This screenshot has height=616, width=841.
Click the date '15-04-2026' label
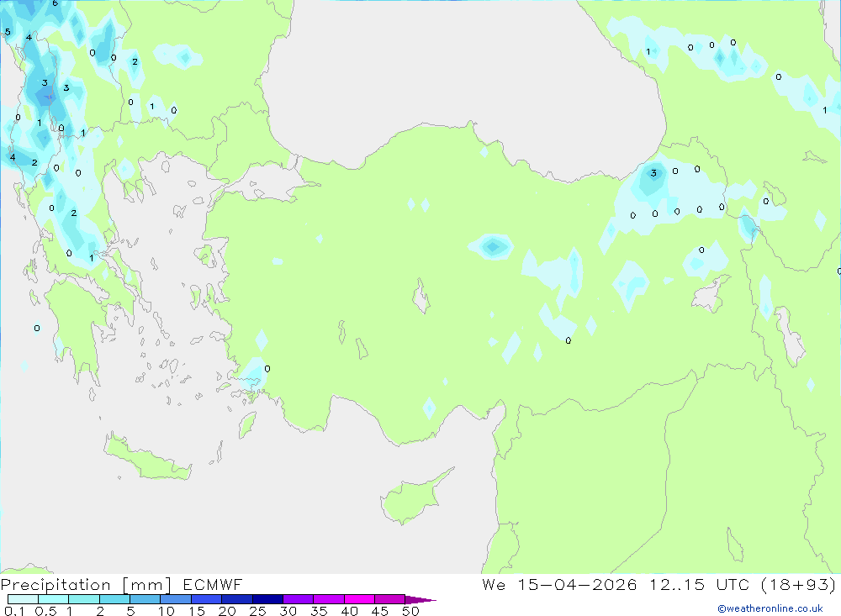(x=577, y=584)
